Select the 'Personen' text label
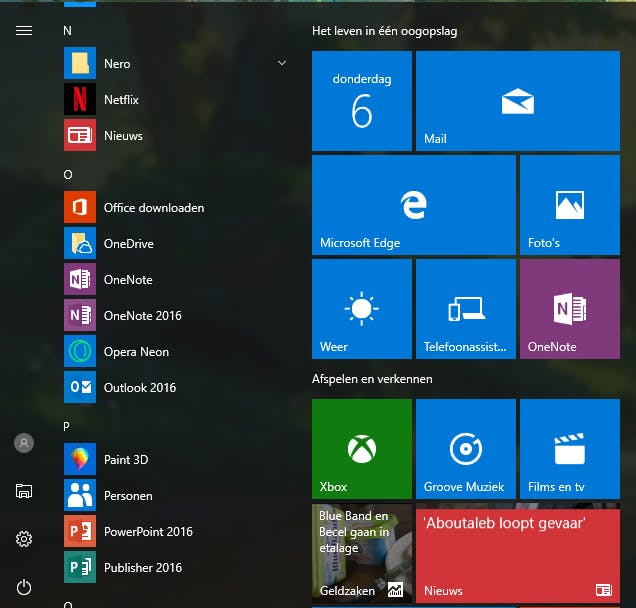The height and width of the screenshot is (608, 636). click(128, 496)
